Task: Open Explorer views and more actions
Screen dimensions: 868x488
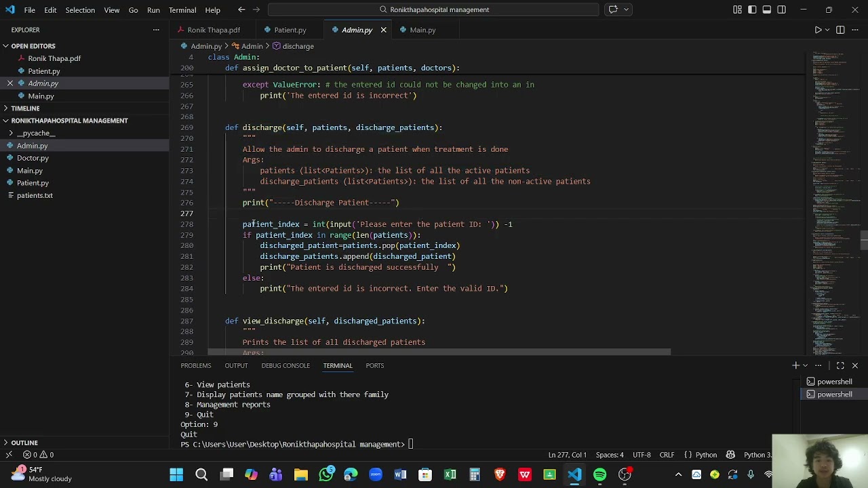Action: [x=156, y=30]
